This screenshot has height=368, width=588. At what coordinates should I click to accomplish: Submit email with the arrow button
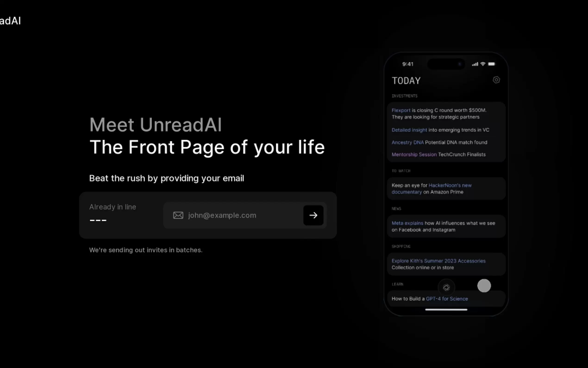(x=313, y=215)
